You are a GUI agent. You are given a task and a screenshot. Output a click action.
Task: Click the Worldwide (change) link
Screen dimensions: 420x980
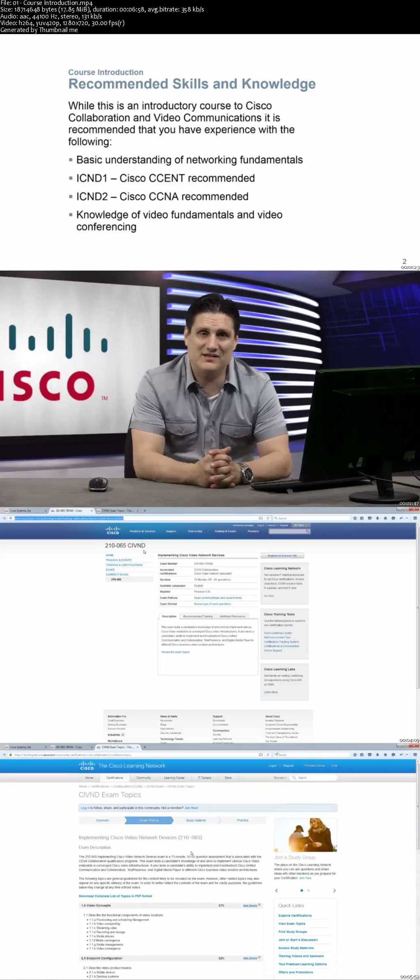pyautogui.click(x=243, y=525)
